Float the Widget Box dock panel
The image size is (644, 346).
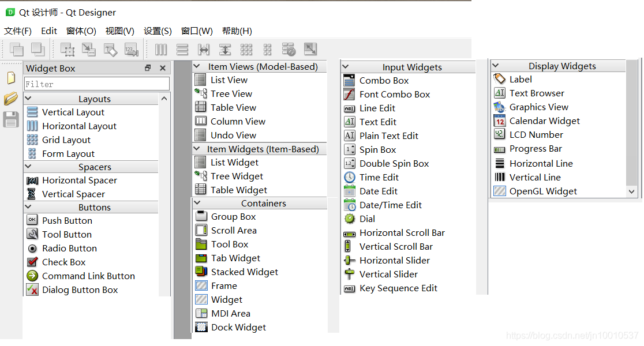pos(148,67)
